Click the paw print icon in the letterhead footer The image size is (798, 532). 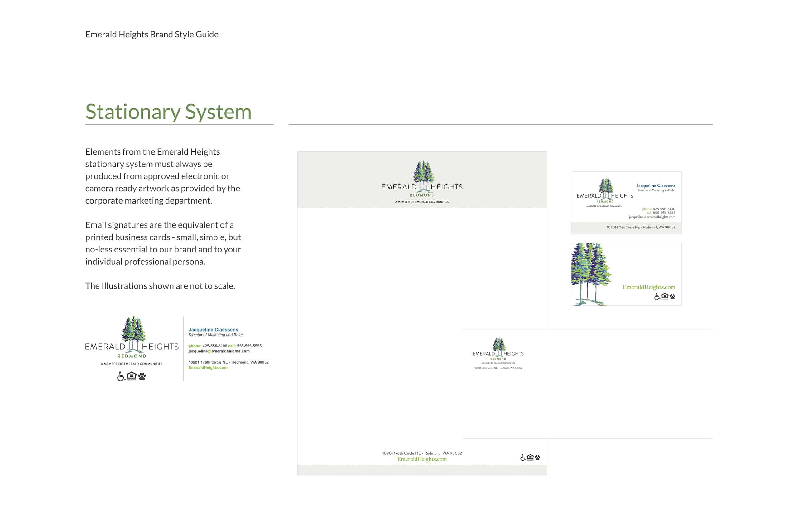pyautogui.click(x=537, y=457)
